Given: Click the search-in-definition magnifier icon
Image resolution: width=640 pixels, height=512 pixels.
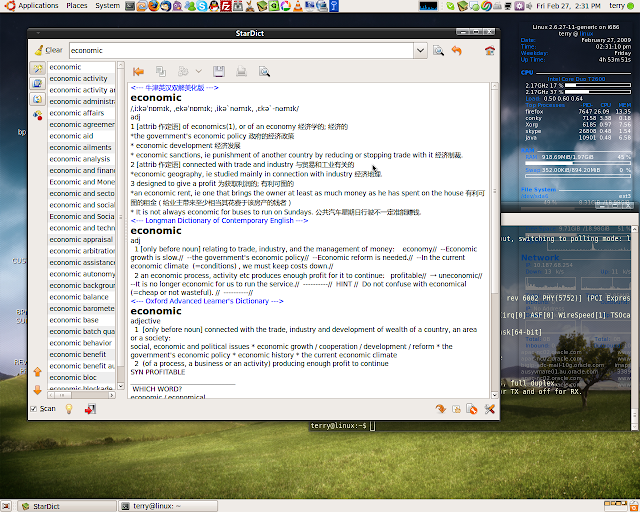Looking at the screenshot, I should [264, 72].
